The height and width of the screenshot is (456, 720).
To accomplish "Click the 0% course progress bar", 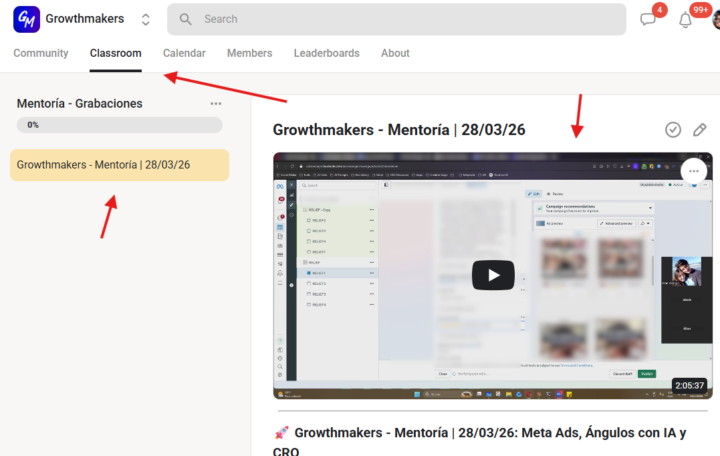I will 119,125.
